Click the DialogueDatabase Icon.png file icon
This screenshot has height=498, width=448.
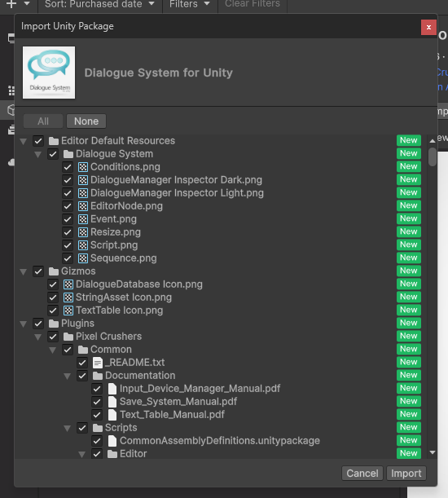(x=68, y=284)
